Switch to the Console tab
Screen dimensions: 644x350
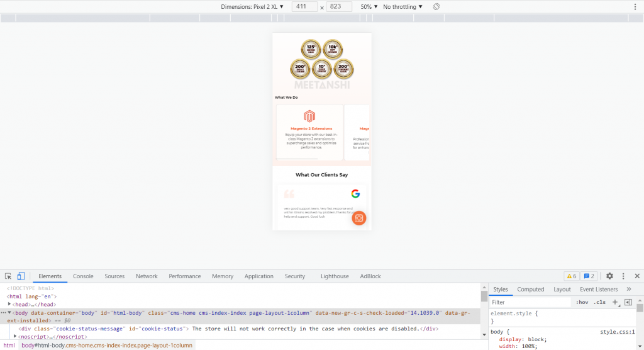[x=83, y=276]
